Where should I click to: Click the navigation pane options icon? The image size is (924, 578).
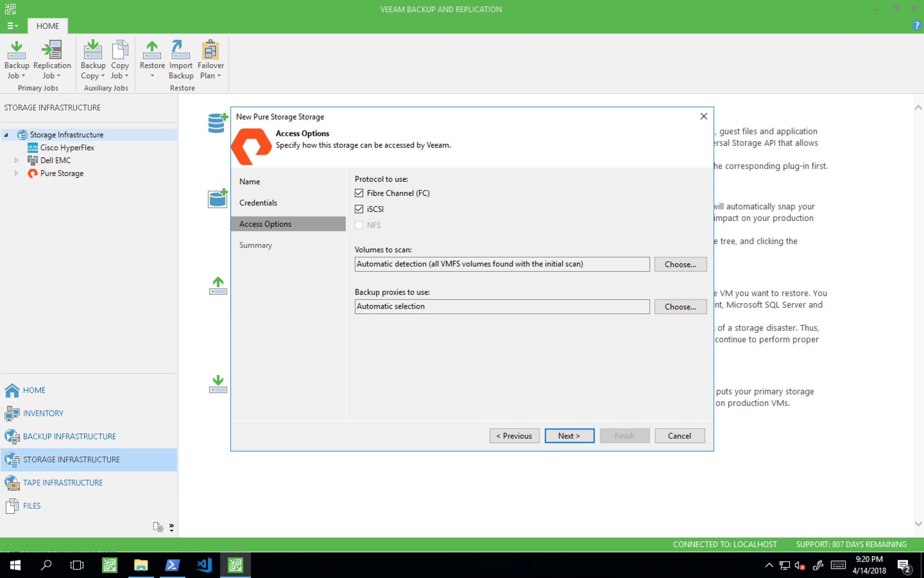point(158,527)
